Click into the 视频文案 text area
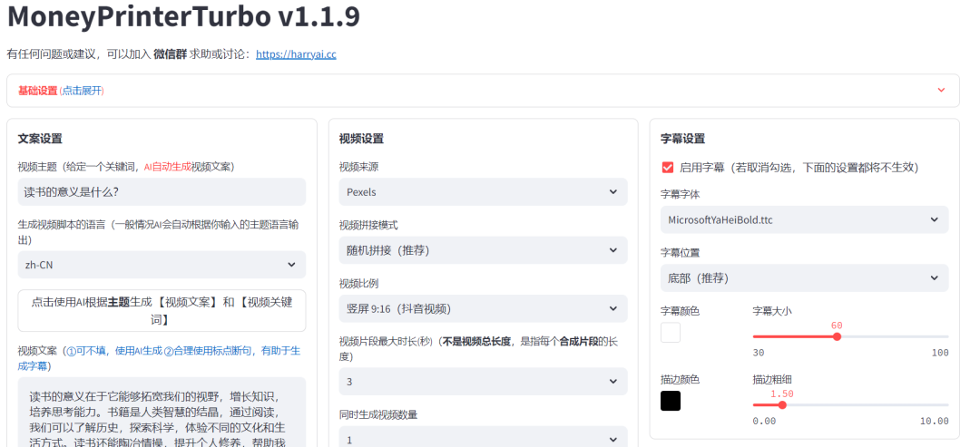The image size is (980, 447). coord(162,412)
